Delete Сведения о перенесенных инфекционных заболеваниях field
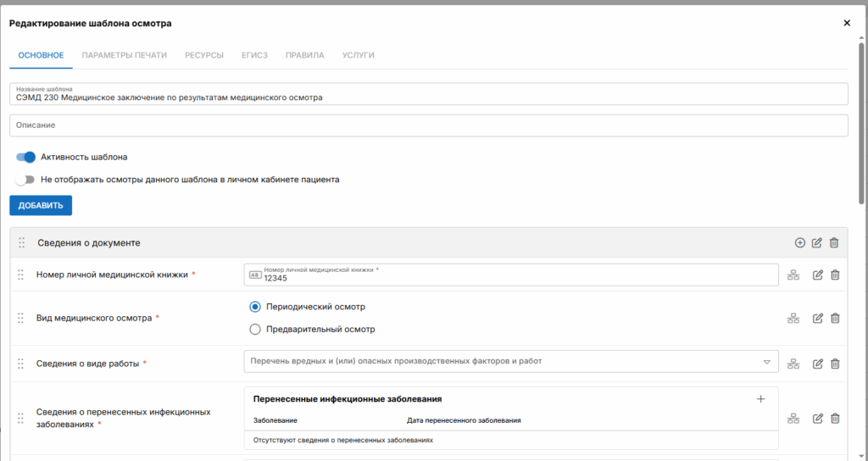This screenshot has width=868, height=461. [x=835, y=418]
